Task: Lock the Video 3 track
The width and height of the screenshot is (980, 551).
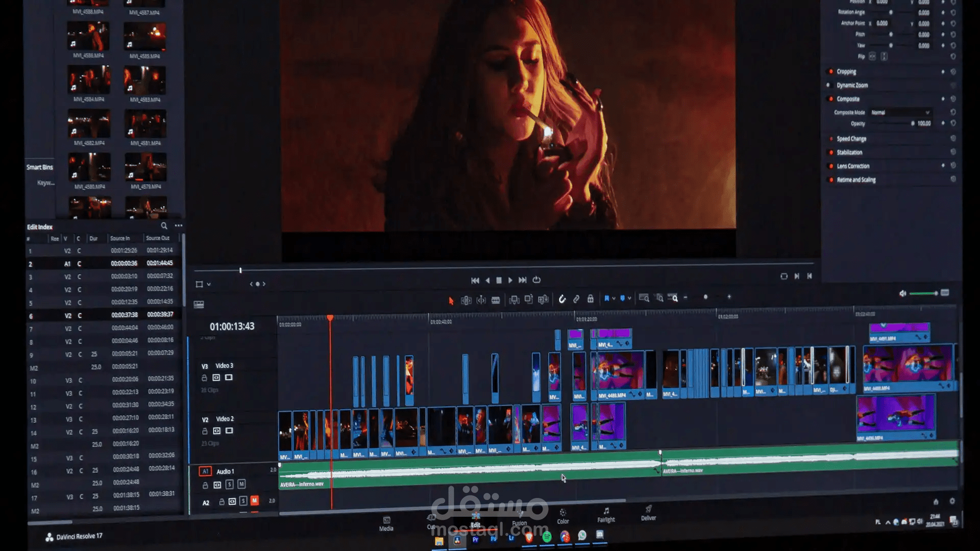Action: pos(204,378)
